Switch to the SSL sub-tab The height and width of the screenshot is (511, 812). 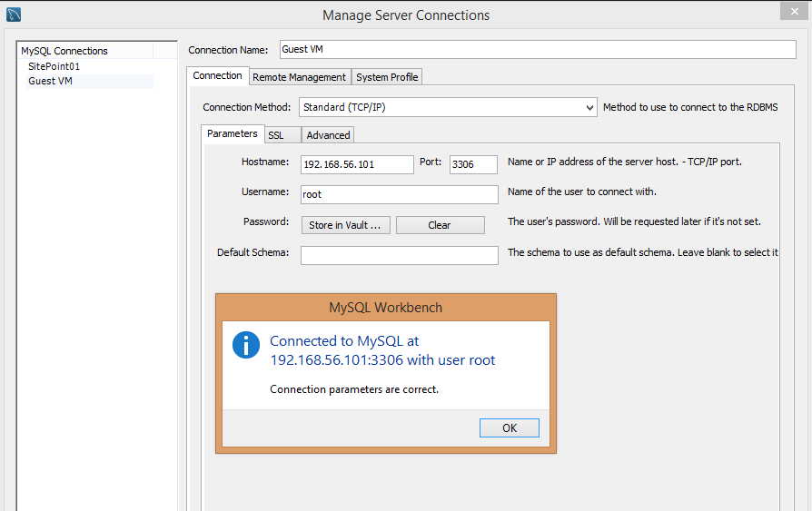click(276, 135)
